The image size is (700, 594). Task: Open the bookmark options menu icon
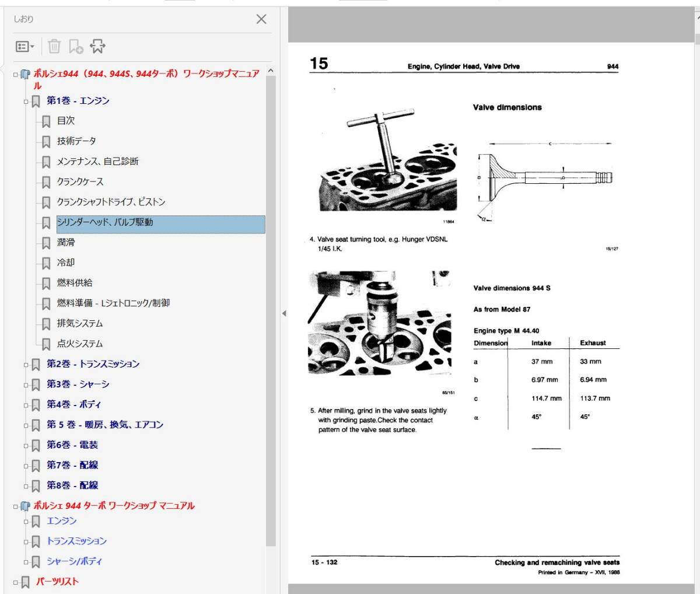(x=24, y=46)
